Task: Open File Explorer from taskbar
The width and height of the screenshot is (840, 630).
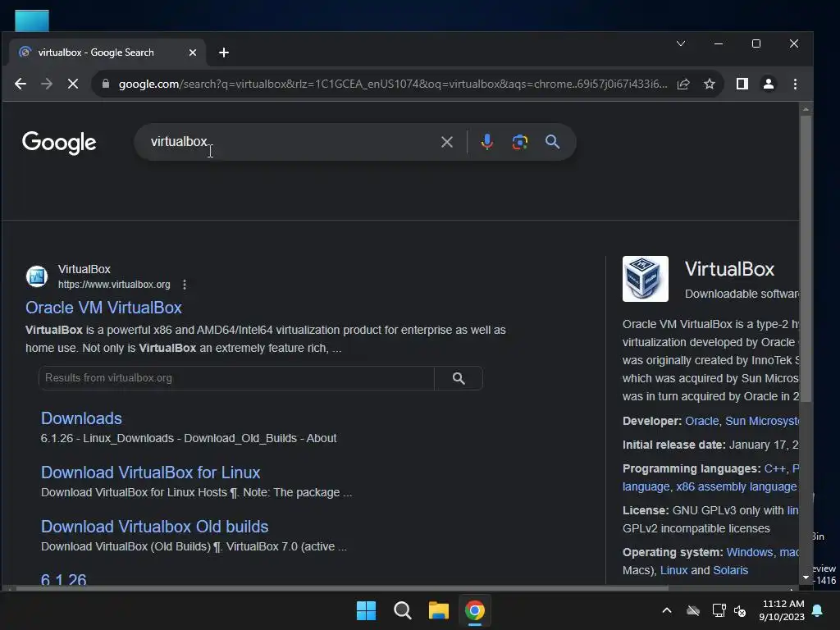Action: 438,610
